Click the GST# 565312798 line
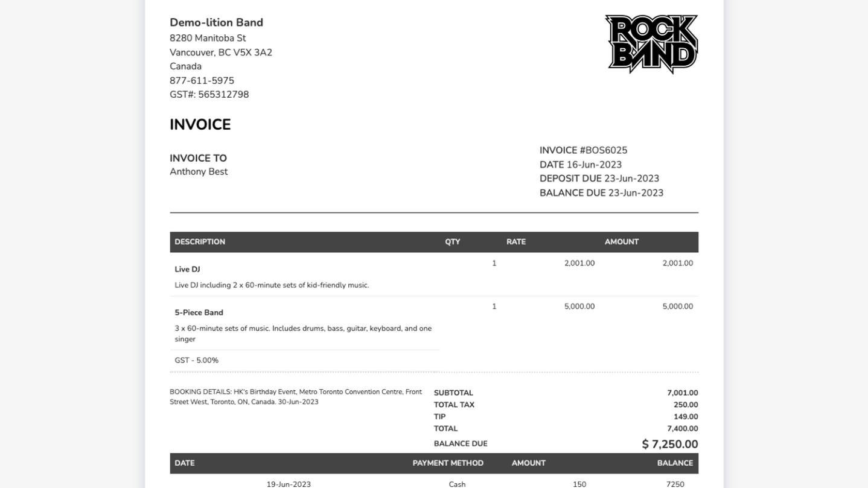Screen dimensions: 868x488 click(209, 95)
